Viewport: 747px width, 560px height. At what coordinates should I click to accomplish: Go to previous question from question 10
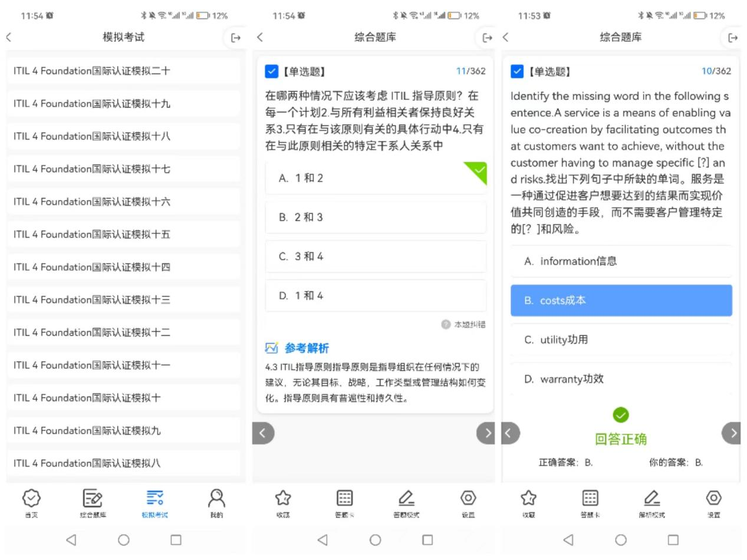coord(511,433)
